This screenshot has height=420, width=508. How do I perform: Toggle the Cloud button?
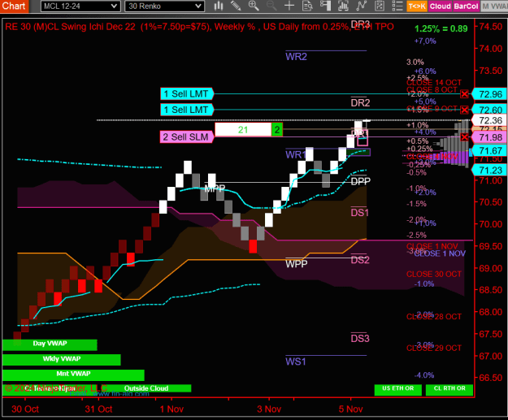[x=440, y=6]
